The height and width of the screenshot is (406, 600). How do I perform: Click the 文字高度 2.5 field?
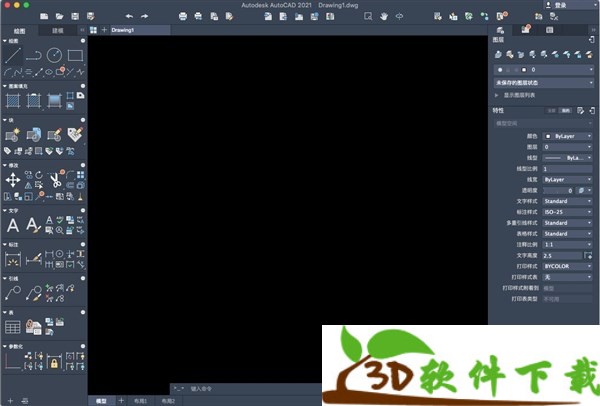tap(562, 256)
